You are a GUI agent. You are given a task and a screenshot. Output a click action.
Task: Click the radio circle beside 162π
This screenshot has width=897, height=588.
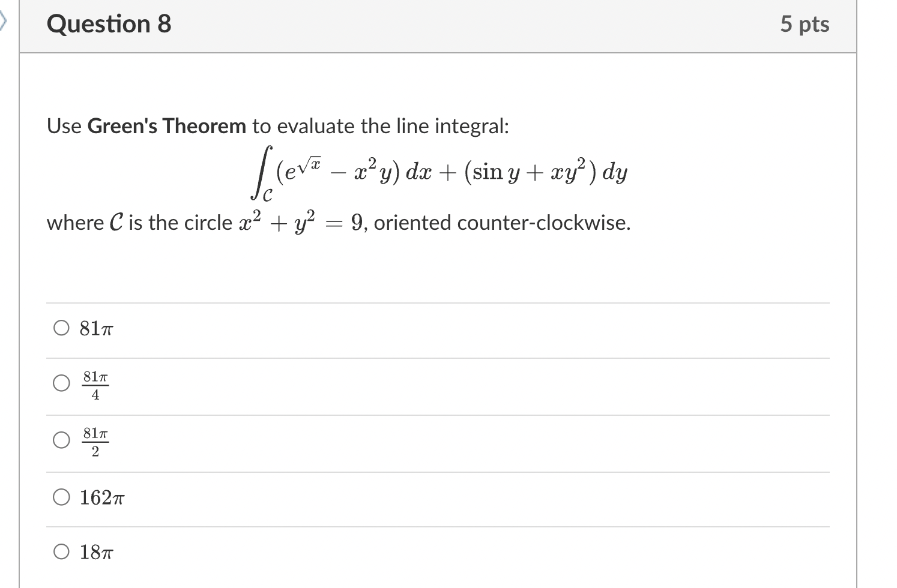61,497
